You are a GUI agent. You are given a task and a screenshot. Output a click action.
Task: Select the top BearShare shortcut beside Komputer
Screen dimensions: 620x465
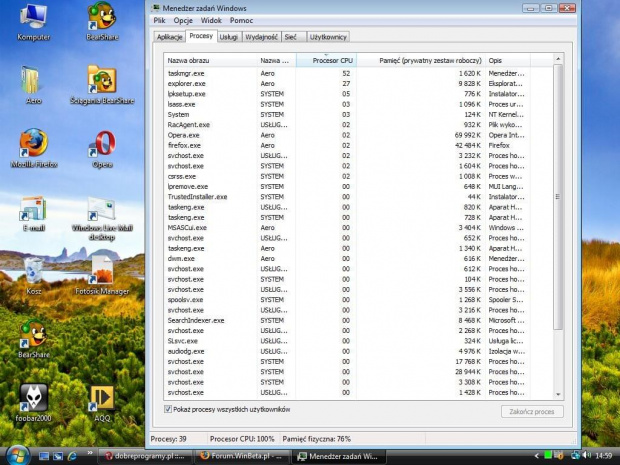tap(102, 22)
